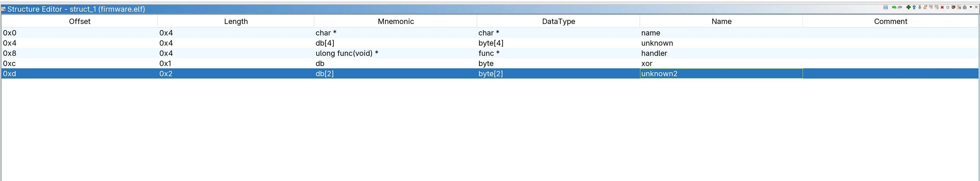Click the unknown2 name edit field
Image resolution: width=980 pixels, height=181 pixels.
point(721,74)
